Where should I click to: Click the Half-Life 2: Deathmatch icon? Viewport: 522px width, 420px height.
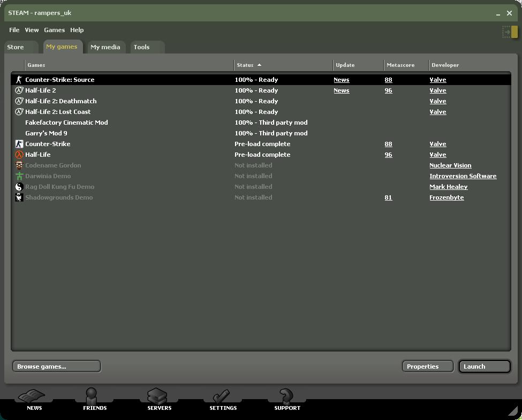[x=19, y=101]
